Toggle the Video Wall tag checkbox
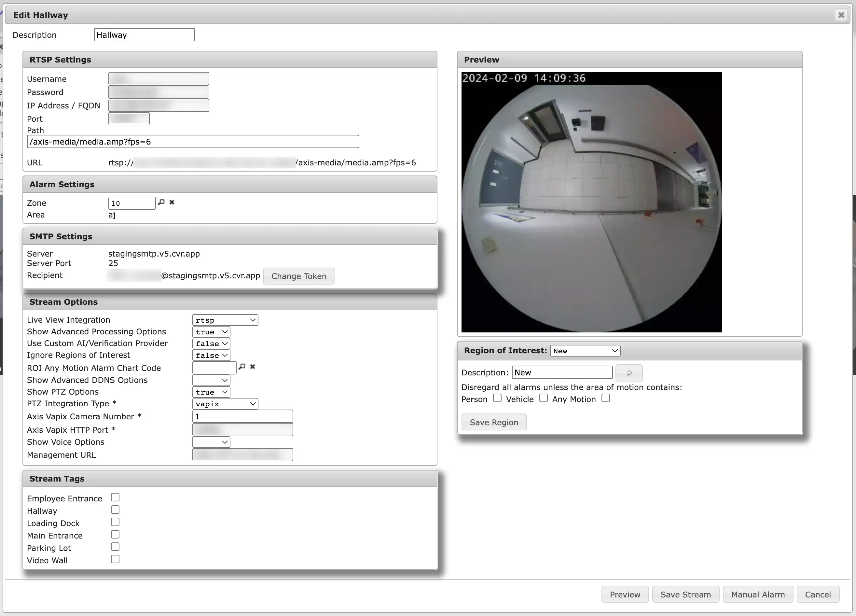856x616 pixels. pos(115,559)
